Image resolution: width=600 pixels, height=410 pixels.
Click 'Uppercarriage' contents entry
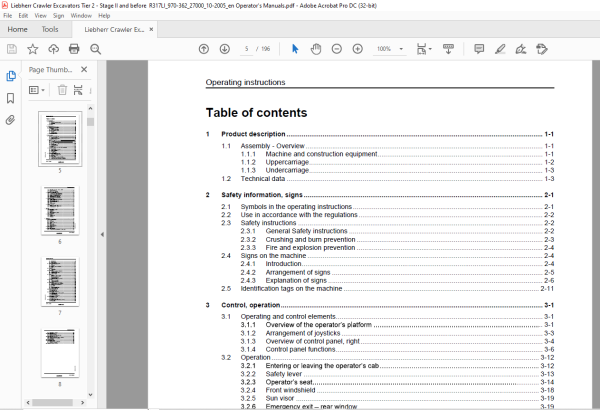click(287, 162)
